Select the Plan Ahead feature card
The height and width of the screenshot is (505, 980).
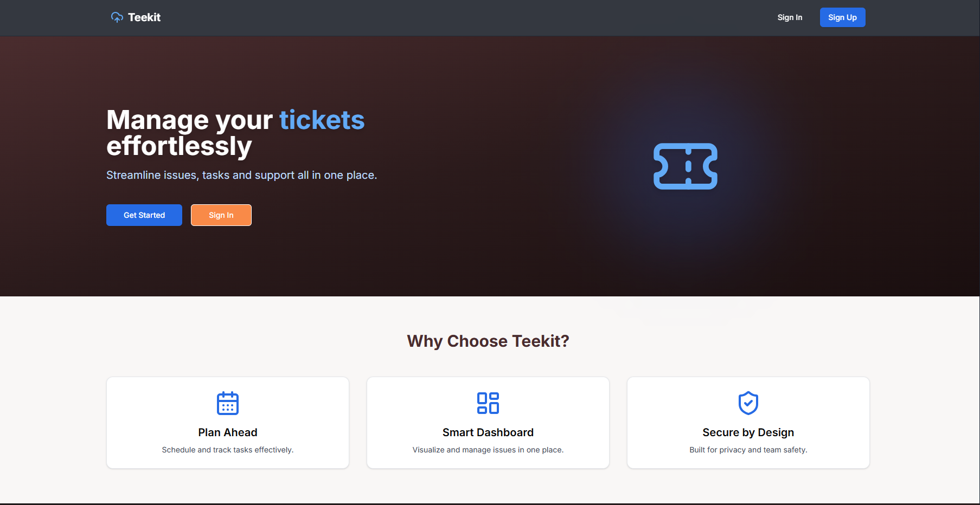click(x=227, y=423)
